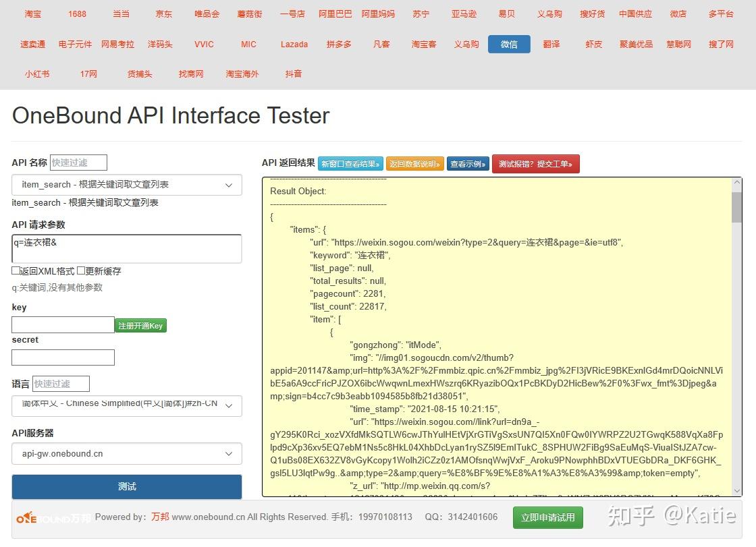Switch to the 淘宝 platform tab
The image size is (756, 547).
pos(33,14)
